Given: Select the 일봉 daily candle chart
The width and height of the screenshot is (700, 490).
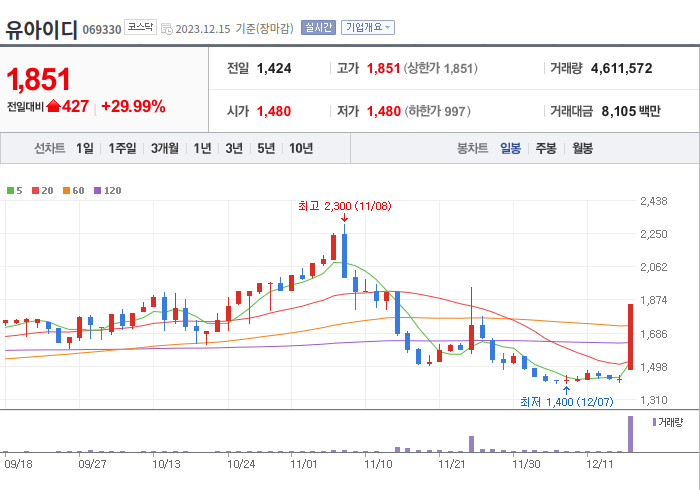Looking at the screenshot, I should [x=510, y=148].
